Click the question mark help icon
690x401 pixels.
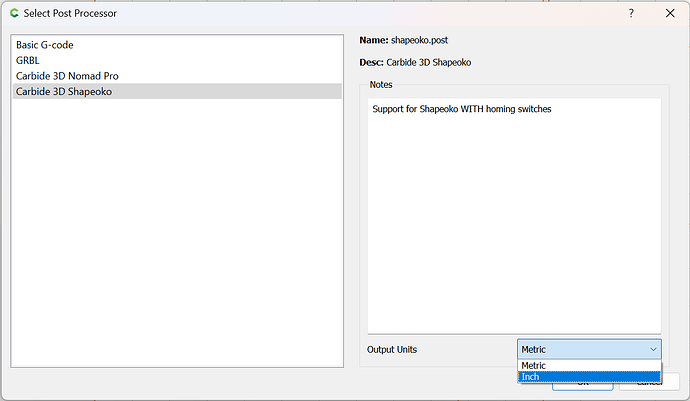click(x=631, y=13)
